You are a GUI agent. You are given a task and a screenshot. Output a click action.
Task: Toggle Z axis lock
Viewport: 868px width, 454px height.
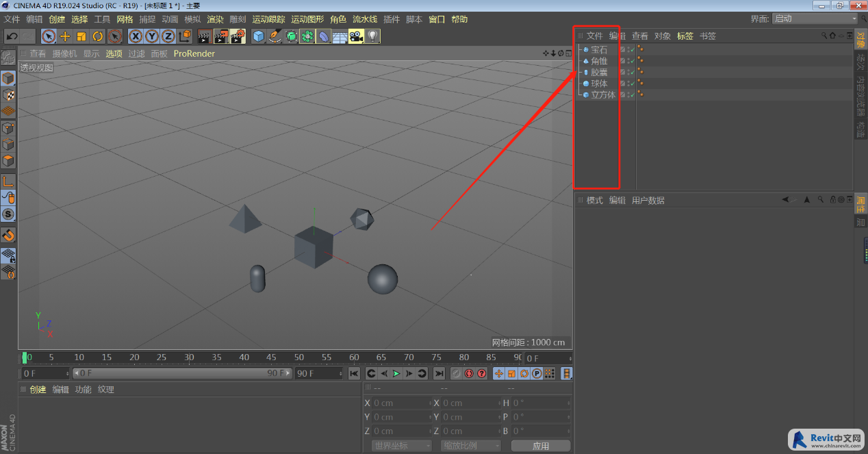tap(168, 36)
